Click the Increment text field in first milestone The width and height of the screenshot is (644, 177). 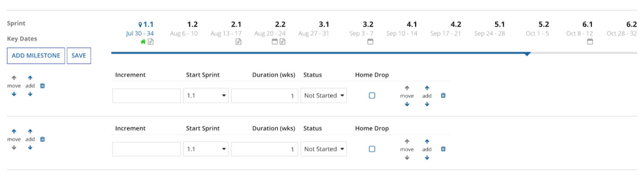tap(146, 96)
